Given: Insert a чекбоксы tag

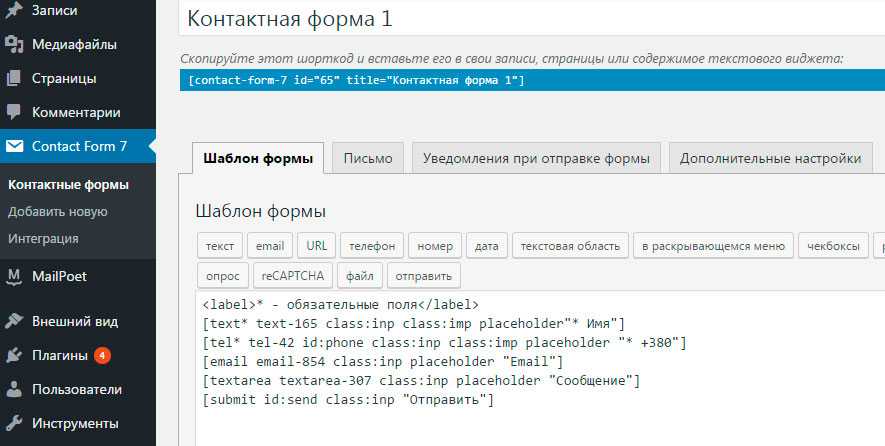Looking at the screenshot, I should (x=834, y=246).
